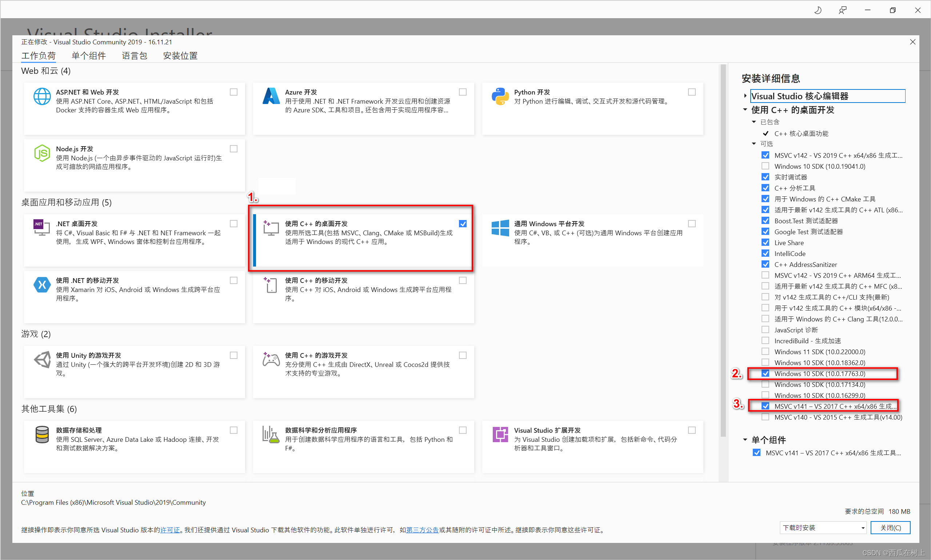Image resolution: width=931 pixels, height=560 pixels.
Task: Enable the 通用 Windows 平台开发 checkbox
Action: pyautogui.click(x=691, y=223)
